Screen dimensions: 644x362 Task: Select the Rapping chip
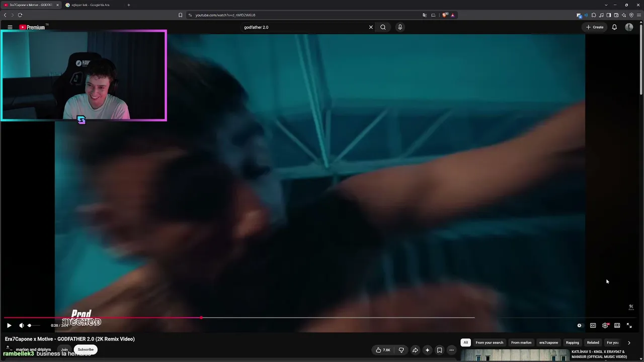(573, 342)
